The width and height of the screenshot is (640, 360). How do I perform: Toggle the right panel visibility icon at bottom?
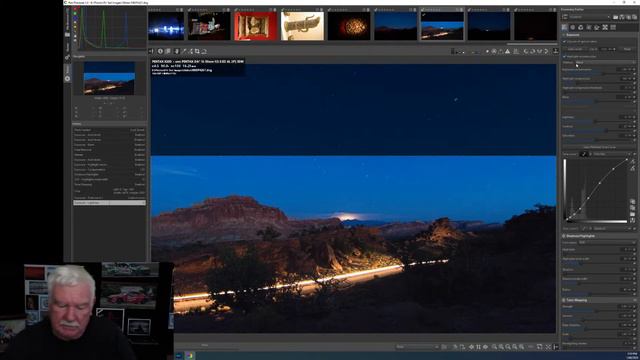coord(556,347)
